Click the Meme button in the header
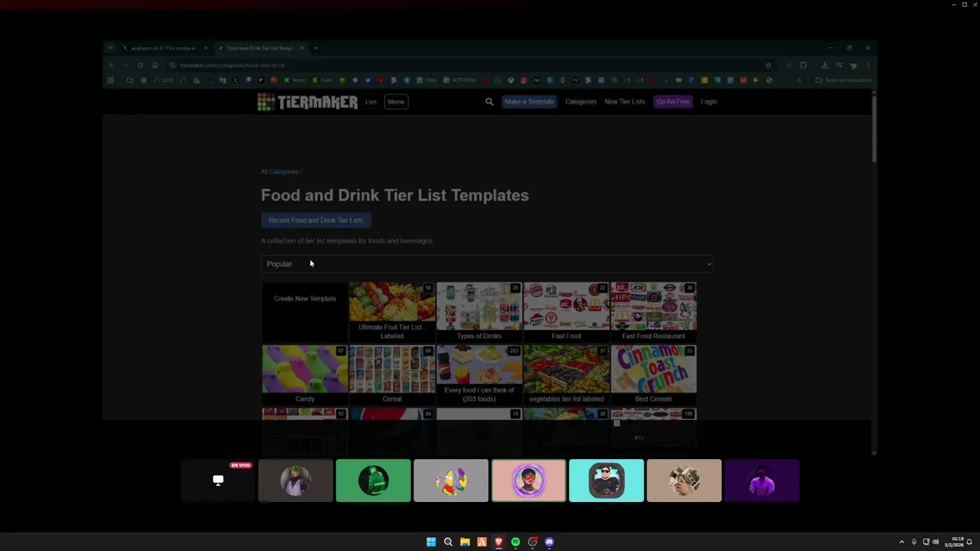This screenshot has height=551, width=980. [x=396, y=102]
